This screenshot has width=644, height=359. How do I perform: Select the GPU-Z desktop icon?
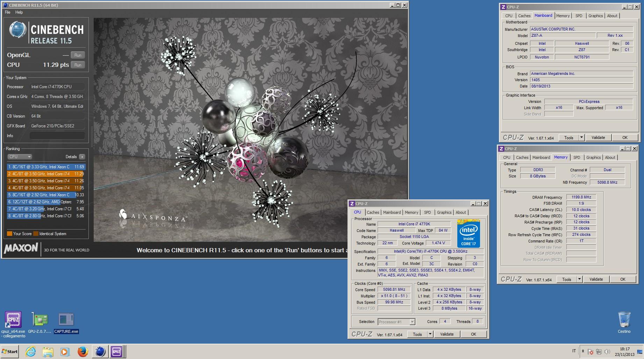[40, 323]
